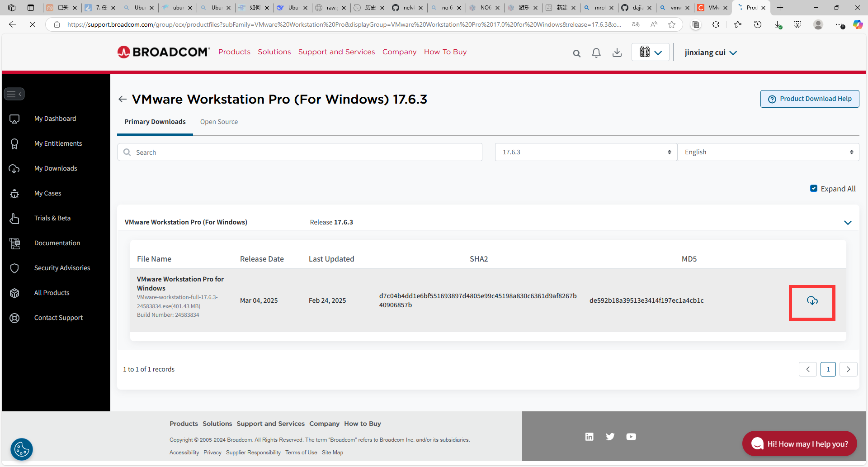
Task: Switch to the Open Source tab
Action: 219,122
